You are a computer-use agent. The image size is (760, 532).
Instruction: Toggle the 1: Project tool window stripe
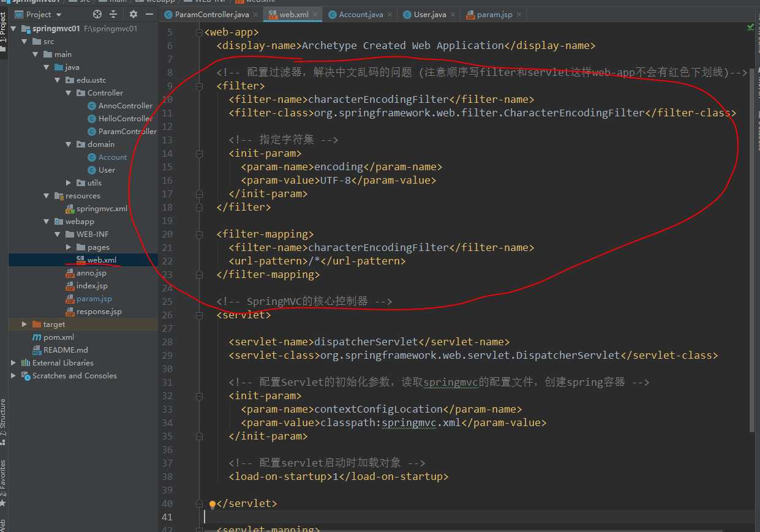(x=4, y=32)
